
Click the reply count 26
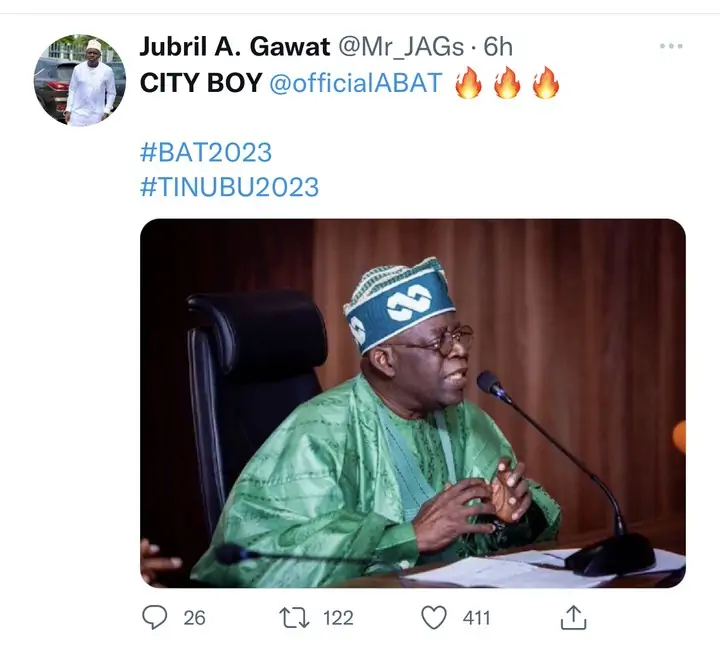(x=194, y=618)
